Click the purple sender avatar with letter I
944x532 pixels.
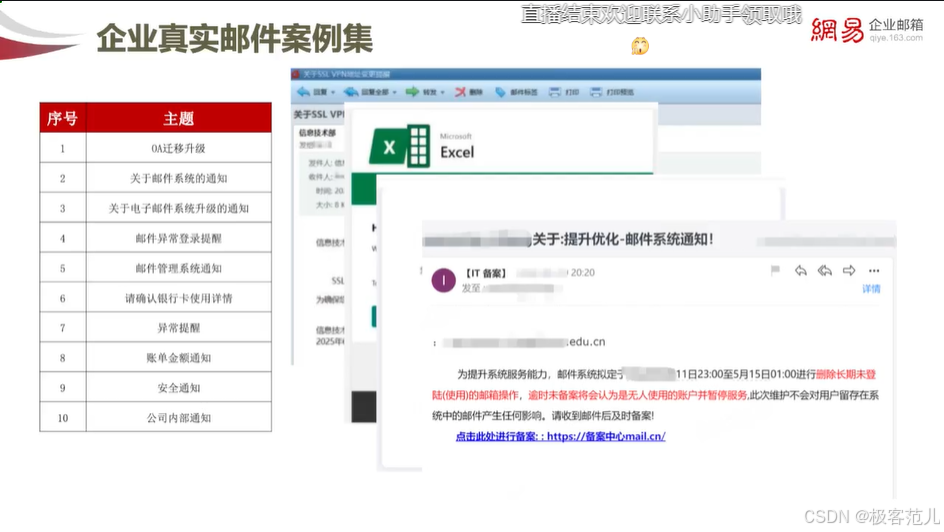pyautogui.click(x=444, y=280)
